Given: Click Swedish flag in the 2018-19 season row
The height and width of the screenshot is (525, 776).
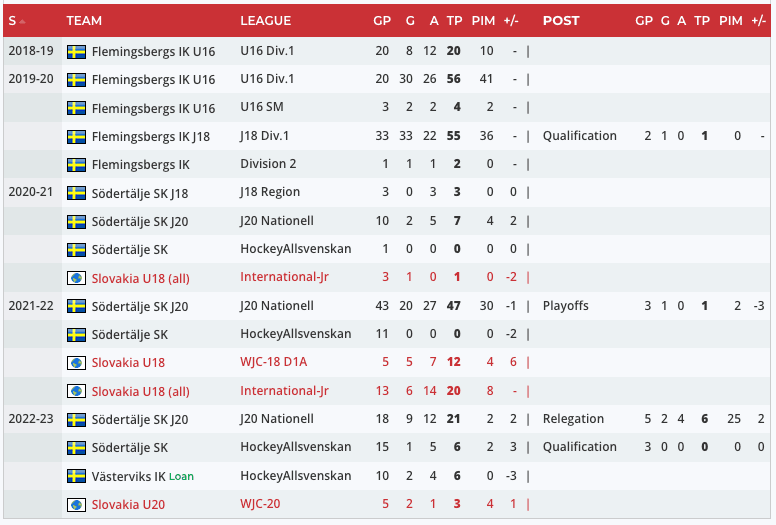Looking at the screenshot, I should coord(76,52).
